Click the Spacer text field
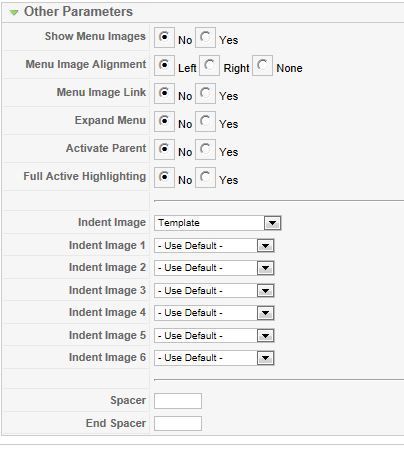 (x=178, y=401)
